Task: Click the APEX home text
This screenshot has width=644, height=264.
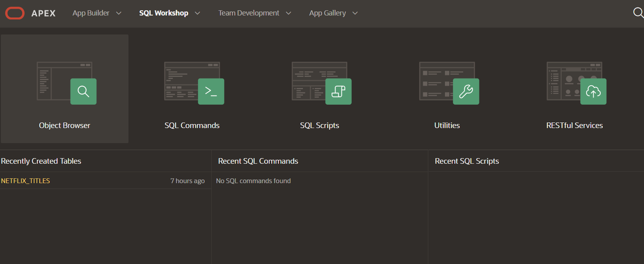Action: pos(43,14)
